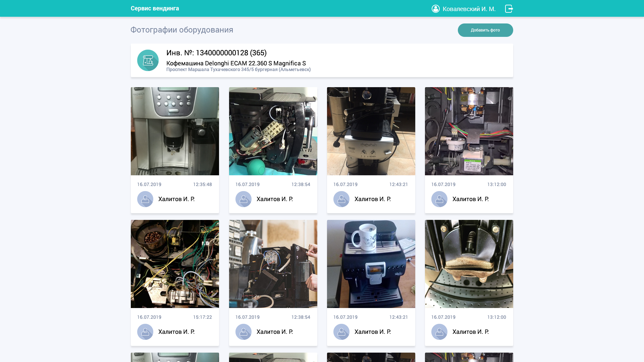644x362 pixels.
Task: Click avatar icon under 12:35:48 photo
Action: point(145,199)
